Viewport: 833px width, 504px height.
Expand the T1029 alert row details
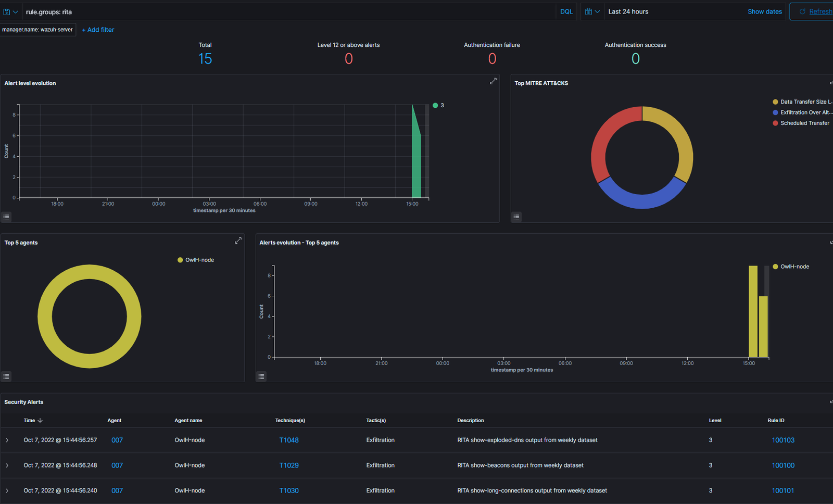point(7,465)
